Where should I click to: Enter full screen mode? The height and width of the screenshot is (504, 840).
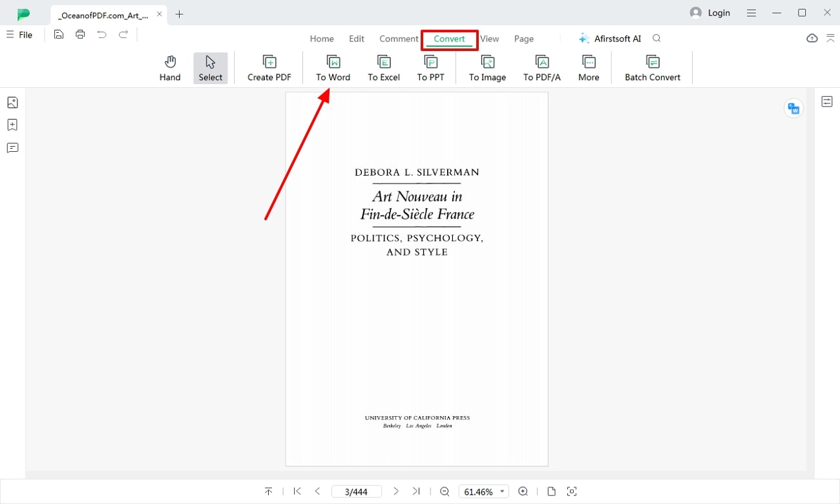[x=571, y=492]
